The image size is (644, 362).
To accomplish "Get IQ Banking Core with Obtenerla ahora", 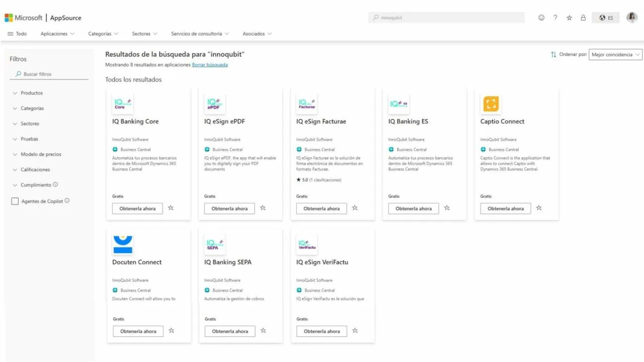I will click(137, 208).
